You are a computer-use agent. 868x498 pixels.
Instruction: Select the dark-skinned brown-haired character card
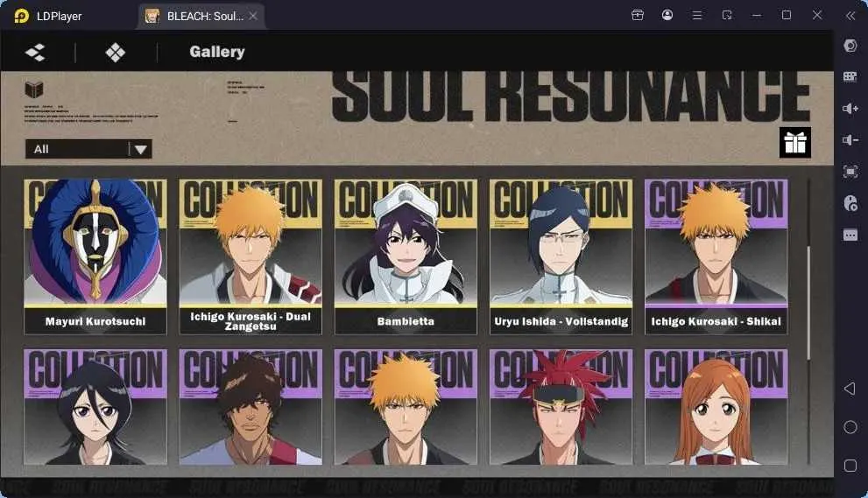coord(251,407)
